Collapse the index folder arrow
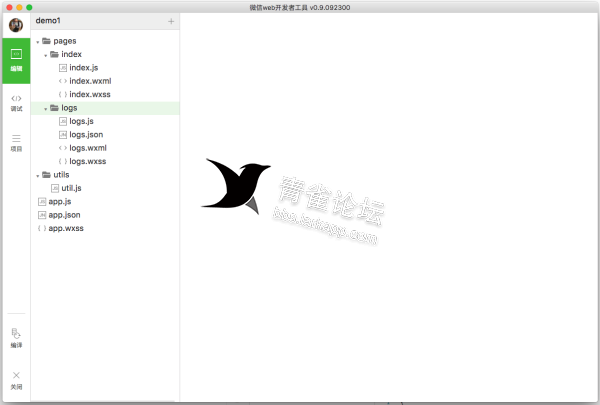Image resolution: width=600 pixels, height=405 pixels. (46, 55)
